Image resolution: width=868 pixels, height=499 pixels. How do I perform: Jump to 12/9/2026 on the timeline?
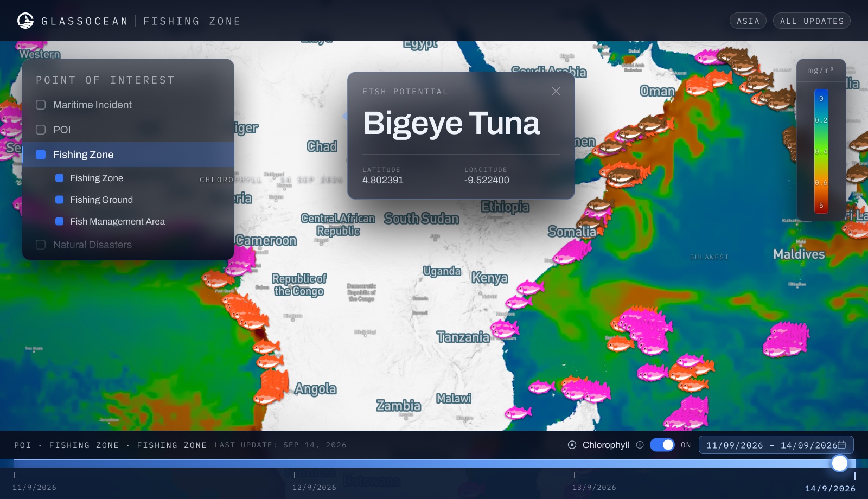click(314, 488)
